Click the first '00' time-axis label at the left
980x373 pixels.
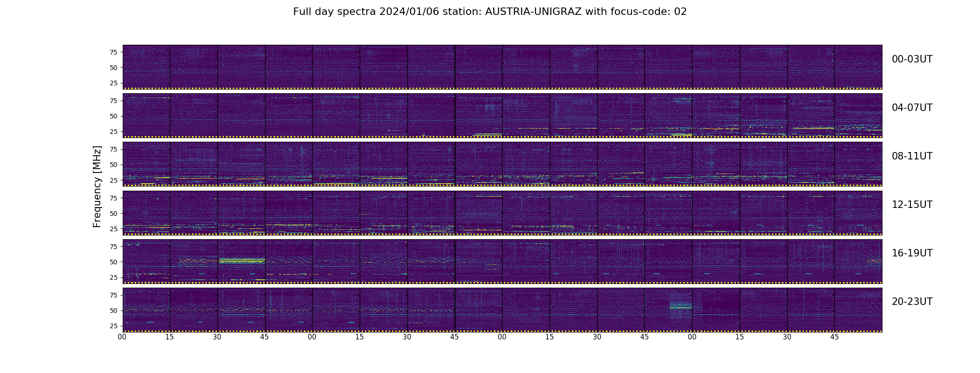coord(122,337)
